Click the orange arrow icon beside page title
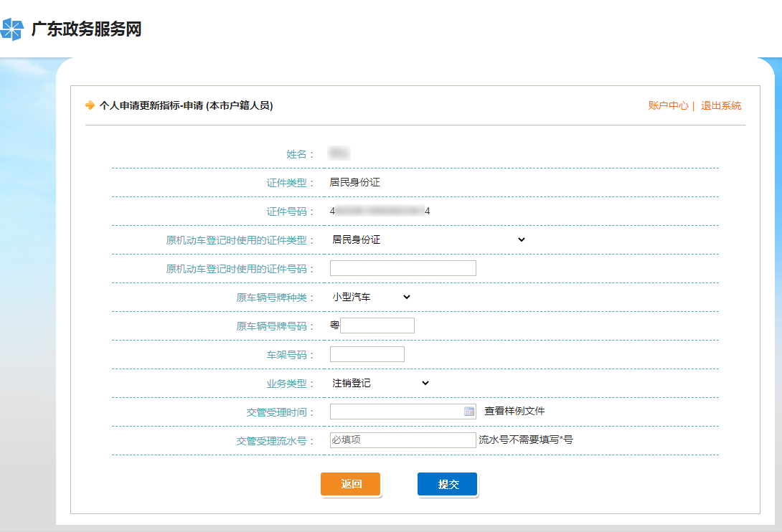 pyautogui.click(x=90, y=105)
